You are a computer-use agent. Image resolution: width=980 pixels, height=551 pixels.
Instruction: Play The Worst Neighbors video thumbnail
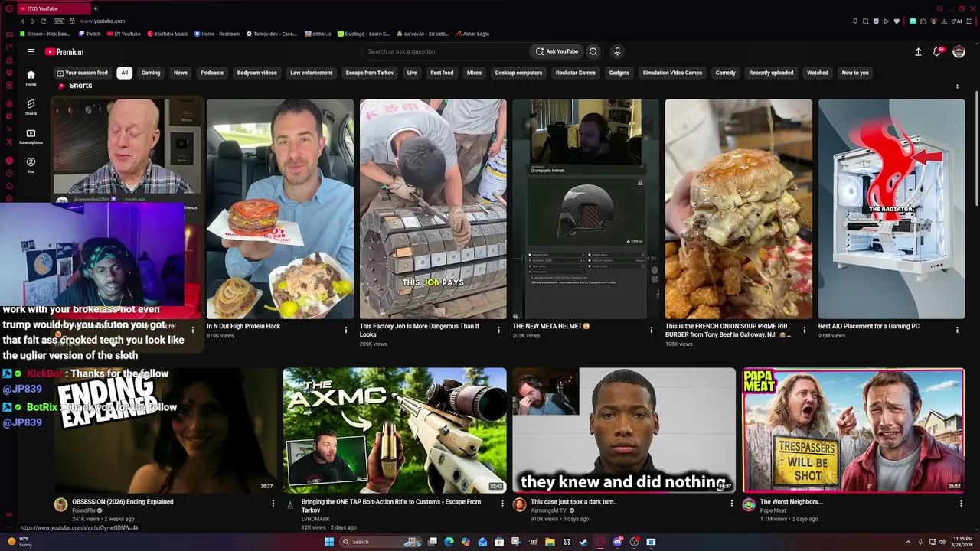[x=854, y=431]
